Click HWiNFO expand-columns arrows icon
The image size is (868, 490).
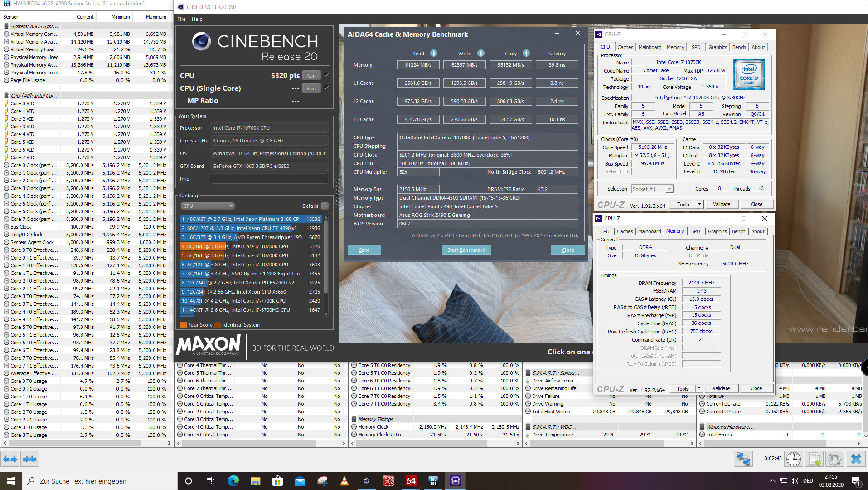(10, 459)
